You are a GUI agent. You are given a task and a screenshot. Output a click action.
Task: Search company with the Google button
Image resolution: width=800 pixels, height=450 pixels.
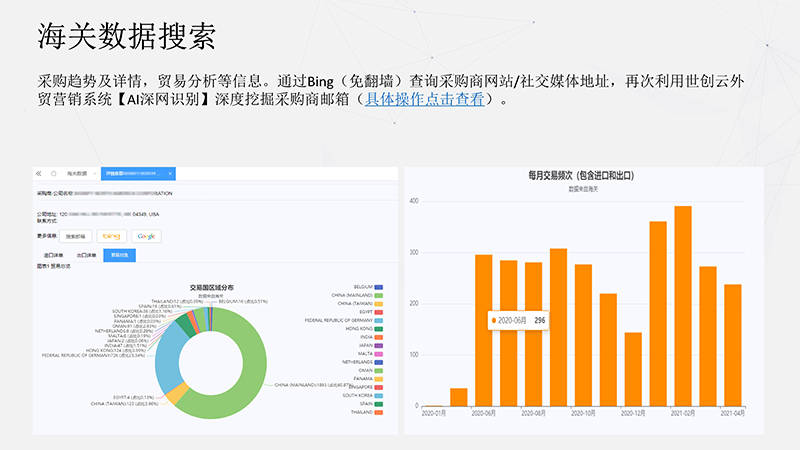coord(146,236)
